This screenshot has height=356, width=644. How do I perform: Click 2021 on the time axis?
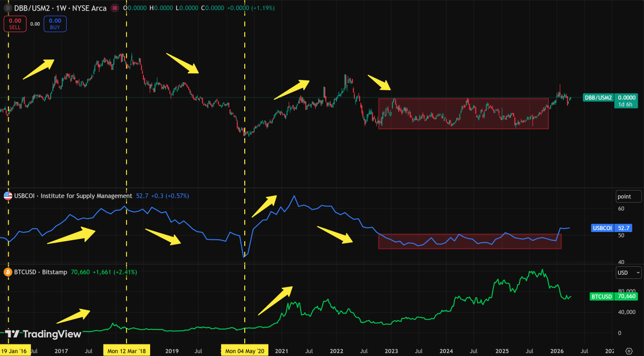282,351
